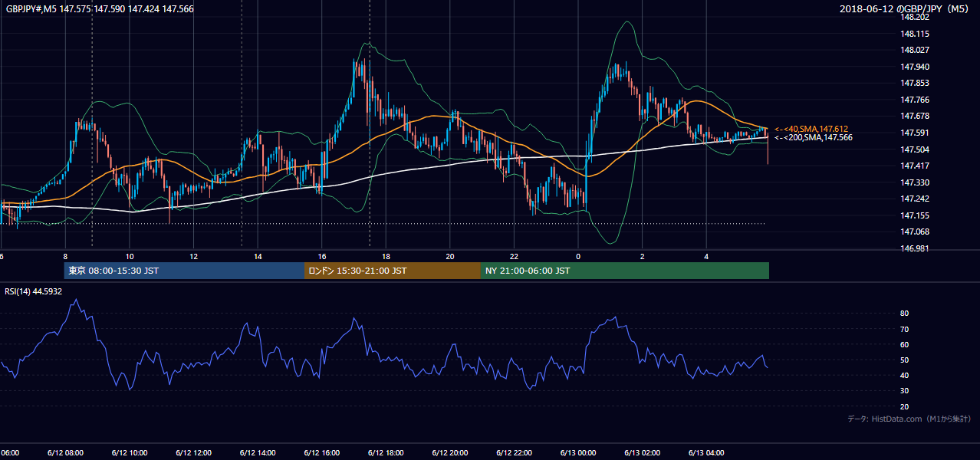Click hour label 22 on chart time axis
Viewport: 980px width, 460px height.
514,256
